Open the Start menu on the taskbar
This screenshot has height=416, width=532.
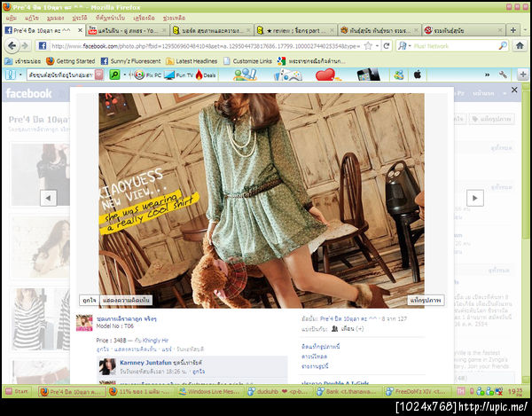pos(17,391)
